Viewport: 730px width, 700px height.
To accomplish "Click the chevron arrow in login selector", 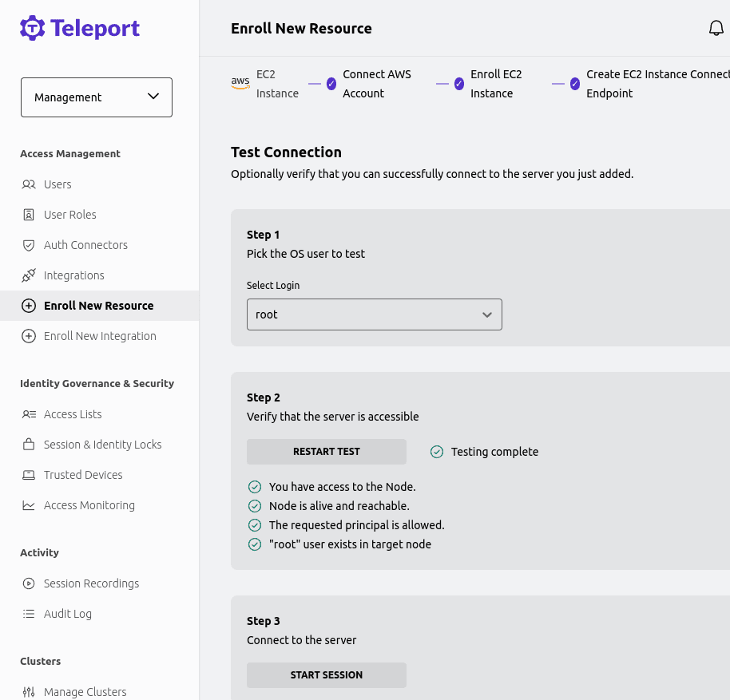I will click(487, 314).
